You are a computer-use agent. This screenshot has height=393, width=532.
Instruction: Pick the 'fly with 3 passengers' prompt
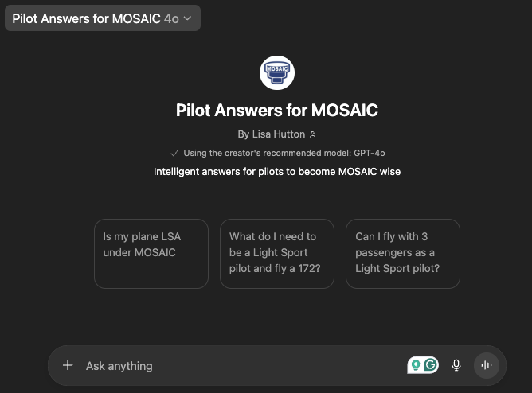point(403,254)
